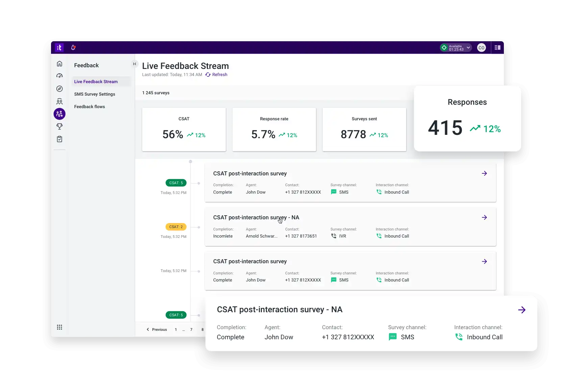The image size is (588, 392).
Task: Open the compass Explore icon
Action: click(59, 89)
